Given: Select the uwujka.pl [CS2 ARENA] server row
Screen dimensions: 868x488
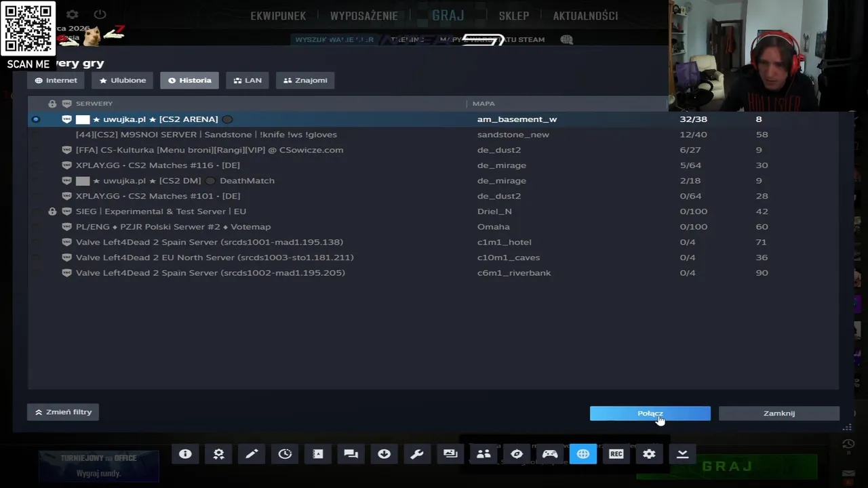Looking at the screenshot, I should point(433,119).
